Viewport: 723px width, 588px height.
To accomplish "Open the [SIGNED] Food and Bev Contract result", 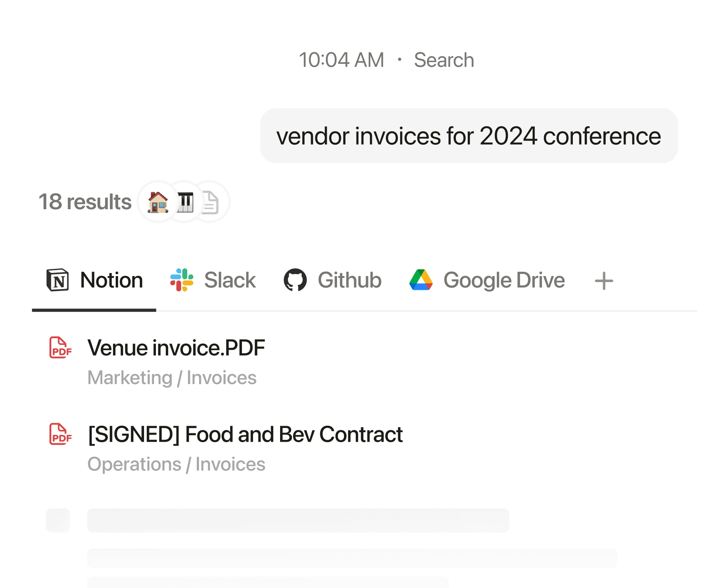I will (x=245, y=435).
